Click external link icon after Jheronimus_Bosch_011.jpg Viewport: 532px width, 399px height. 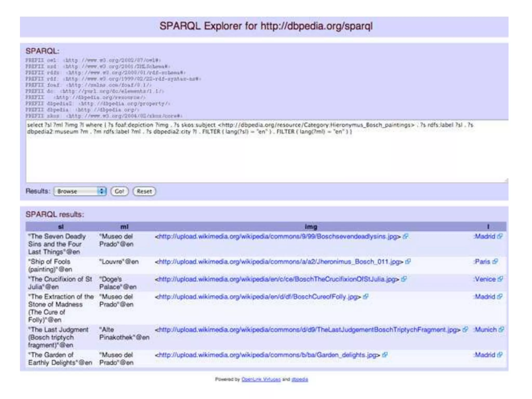click(x=408, y=262)
